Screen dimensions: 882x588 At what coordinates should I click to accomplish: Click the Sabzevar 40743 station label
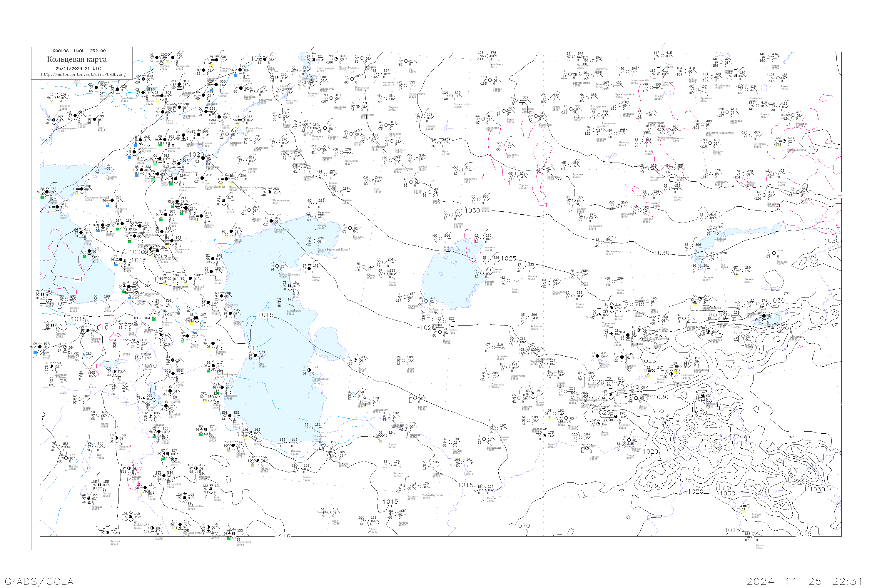click(x=398, y=475)
